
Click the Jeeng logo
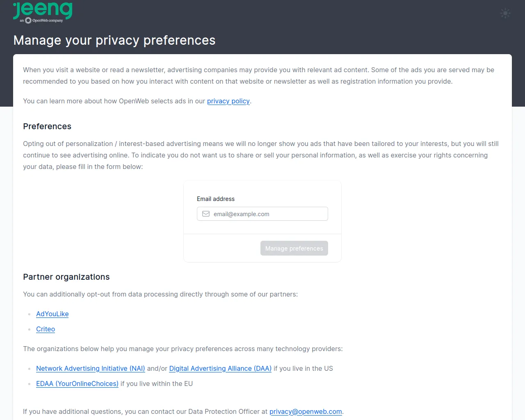43,9
